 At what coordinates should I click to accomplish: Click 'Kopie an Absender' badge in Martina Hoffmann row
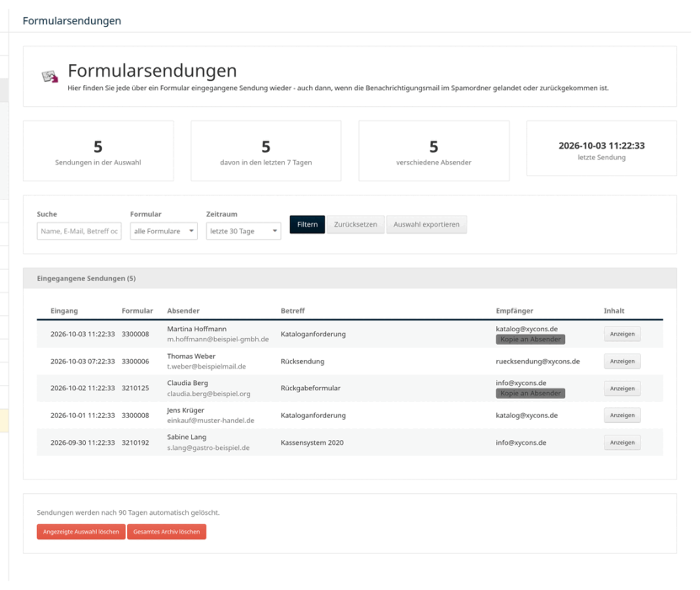(x=531, y=340)
